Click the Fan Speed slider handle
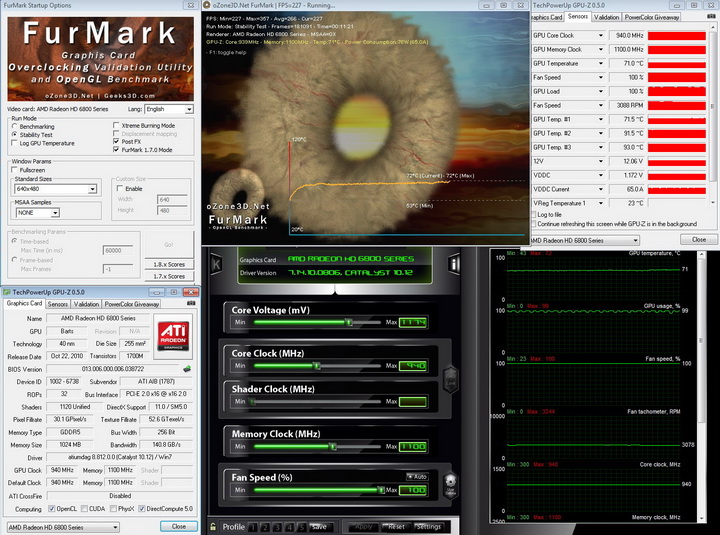 [x=381, y=490]
